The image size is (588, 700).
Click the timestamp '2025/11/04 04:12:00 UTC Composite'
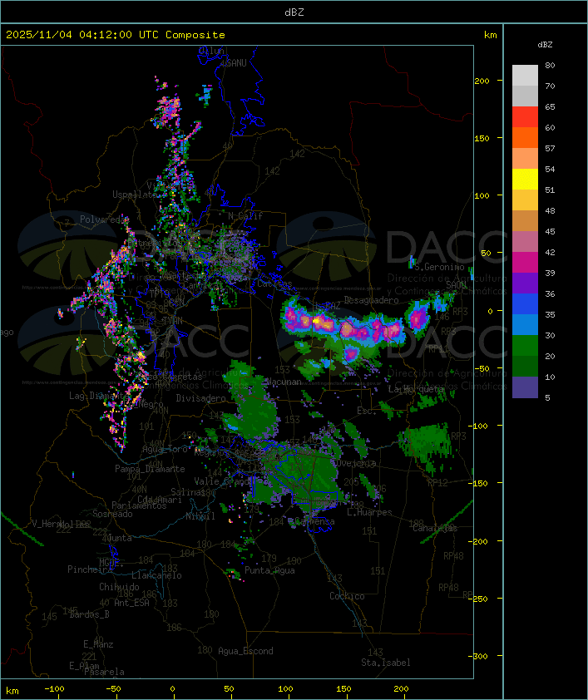tap(116, 35)
